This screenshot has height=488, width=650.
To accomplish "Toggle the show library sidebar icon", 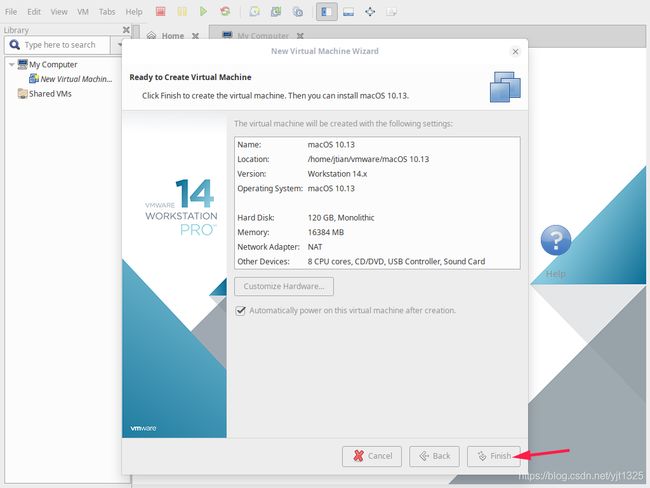I will click(x=327, y=12).
